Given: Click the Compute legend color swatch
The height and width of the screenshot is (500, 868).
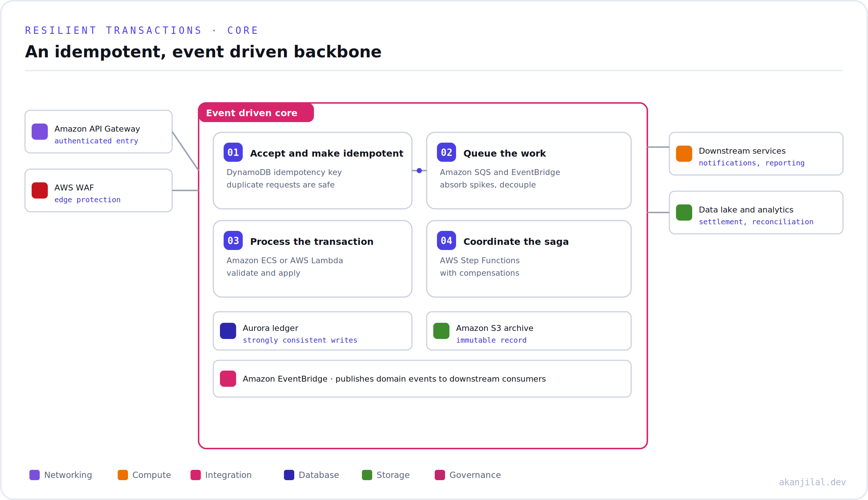Looking at the screenshot, I should (x=123, y=475).
